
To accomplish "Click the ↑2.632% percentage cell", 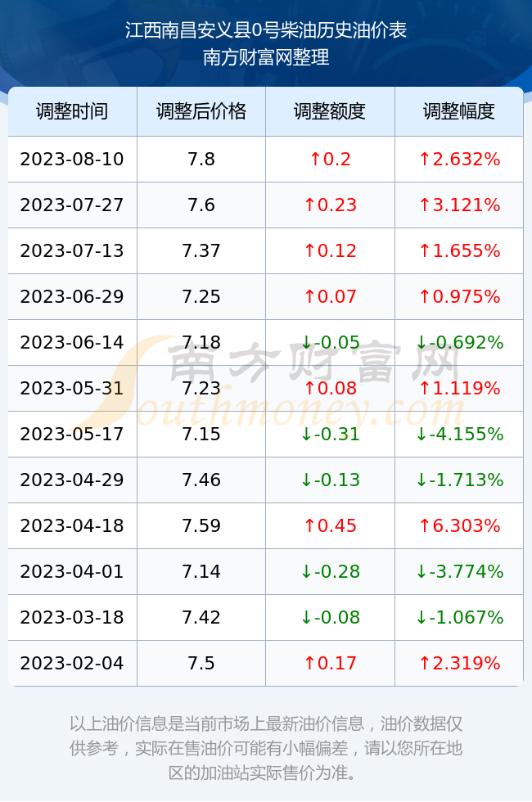I will [459, 159].
